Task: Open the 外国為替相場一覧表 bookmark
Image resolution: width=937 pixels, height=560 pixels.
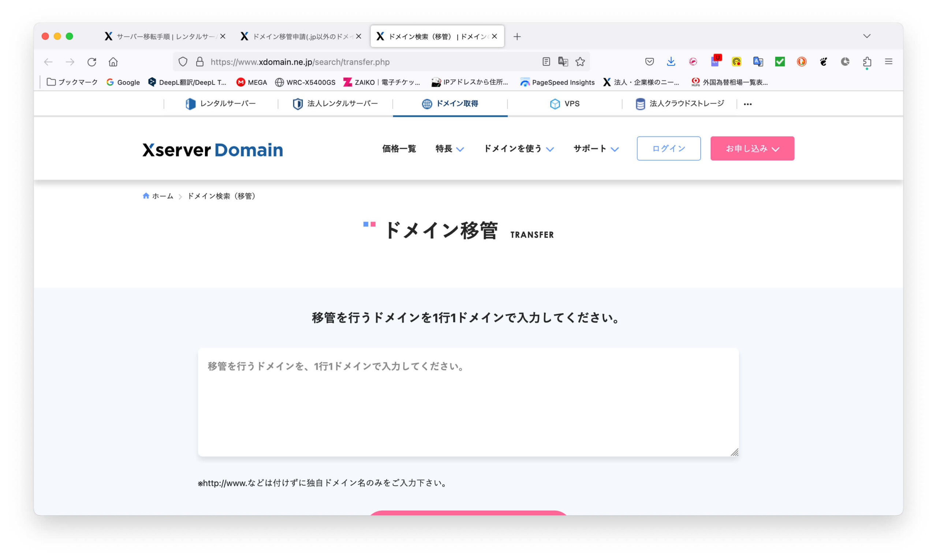Action: (x=729, y=82)
